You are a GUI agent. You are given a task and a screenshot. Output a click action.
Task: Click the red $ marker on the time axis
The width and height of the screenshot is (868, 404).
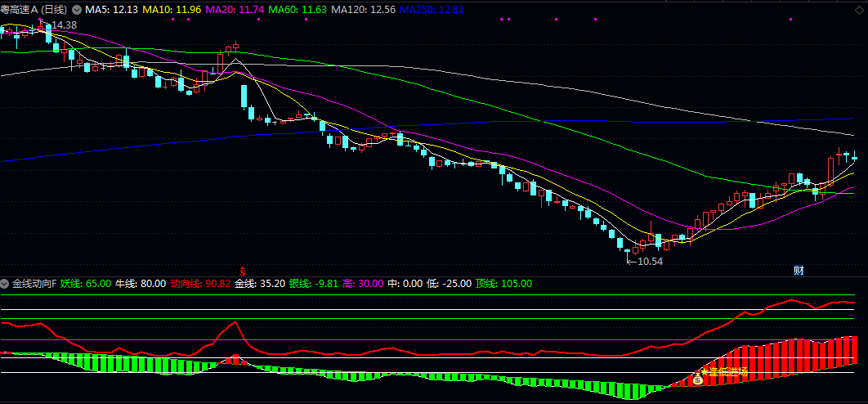242,270
